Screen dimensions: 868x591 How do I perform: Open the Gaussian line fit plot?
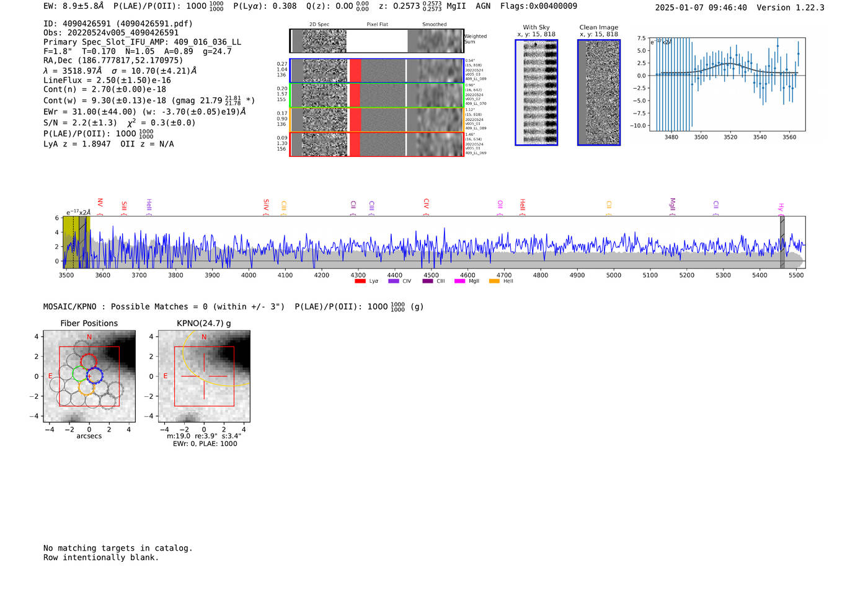point(727,84)
